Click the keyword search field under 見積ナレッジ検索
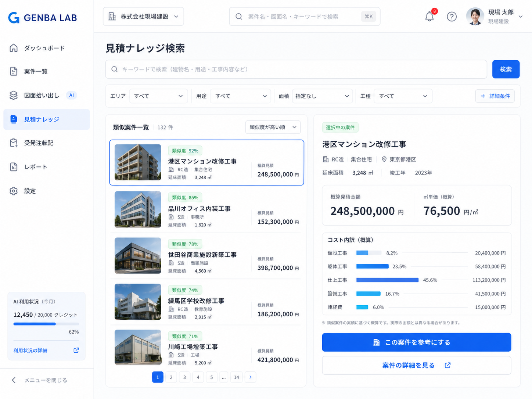 click(296, 69)
